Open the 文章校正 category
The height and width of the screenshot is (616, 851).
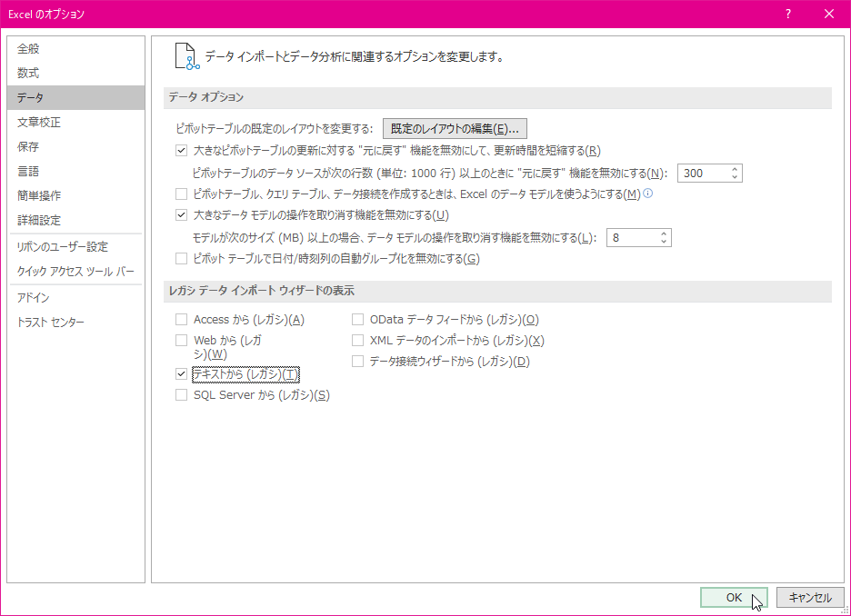coord(76,122)
